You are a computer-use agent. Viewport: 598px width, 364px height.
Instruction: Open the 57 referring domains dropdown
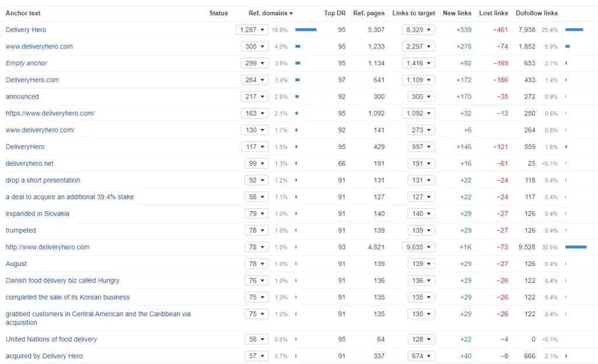coord(256,356)
